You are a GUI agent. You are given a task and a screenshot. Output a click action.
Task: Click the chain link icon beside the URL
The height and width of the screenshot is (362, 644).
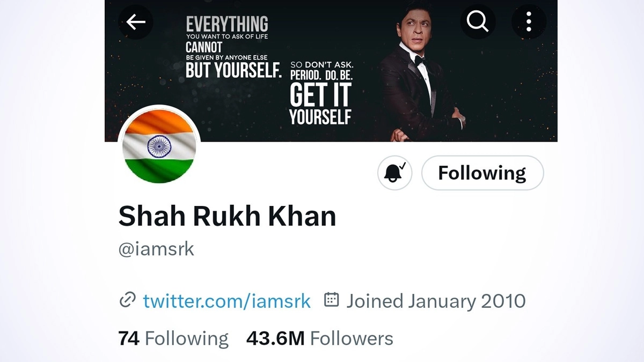coord(127,300)
